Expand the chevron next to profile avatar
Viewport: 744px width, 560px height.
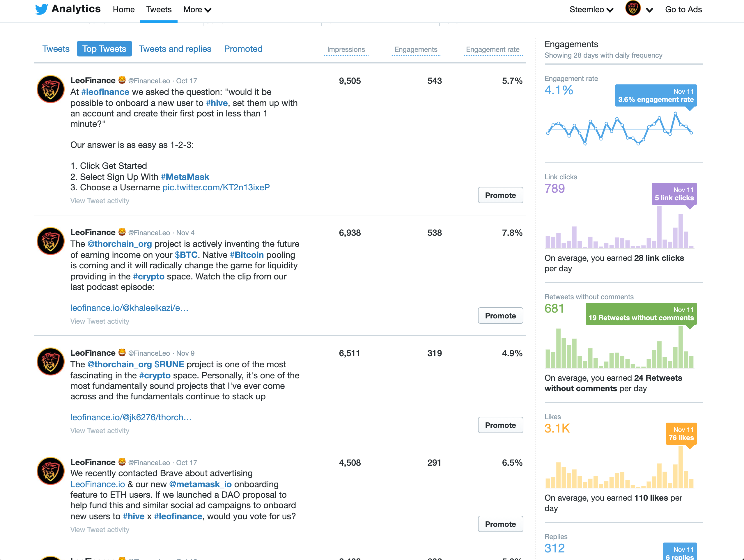tap(649, 10)
